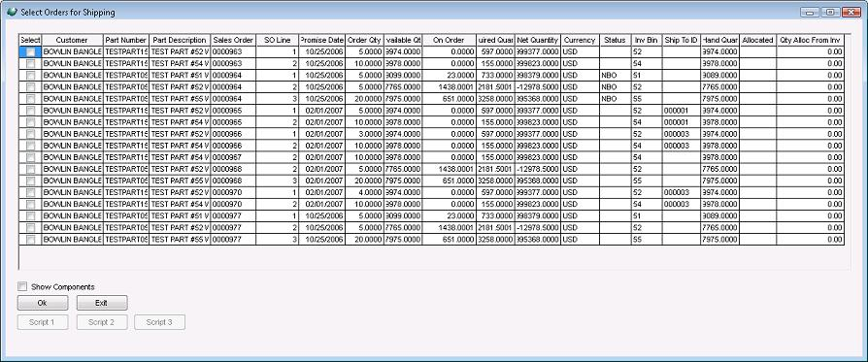The image size is (868, 362).
Task: Enable the Show Components checkbox
Action: [22, 286]
